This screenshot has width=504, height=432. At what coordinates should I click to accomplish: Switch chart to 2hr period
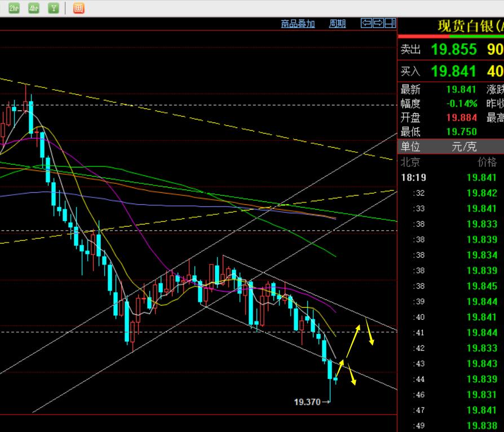point(14,8)
